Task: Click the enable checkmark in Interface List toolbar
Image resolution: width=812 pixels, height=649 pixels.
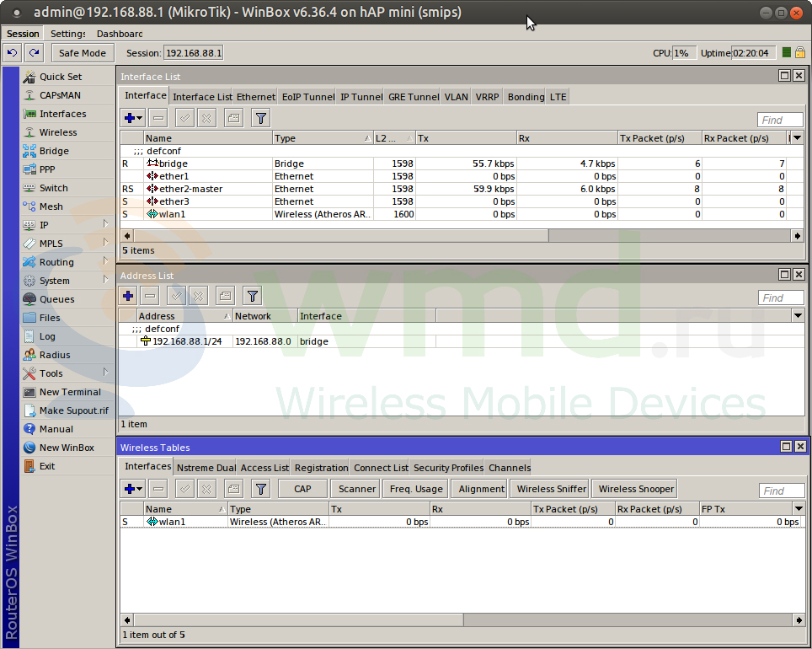Action: (x=184, y=118)
